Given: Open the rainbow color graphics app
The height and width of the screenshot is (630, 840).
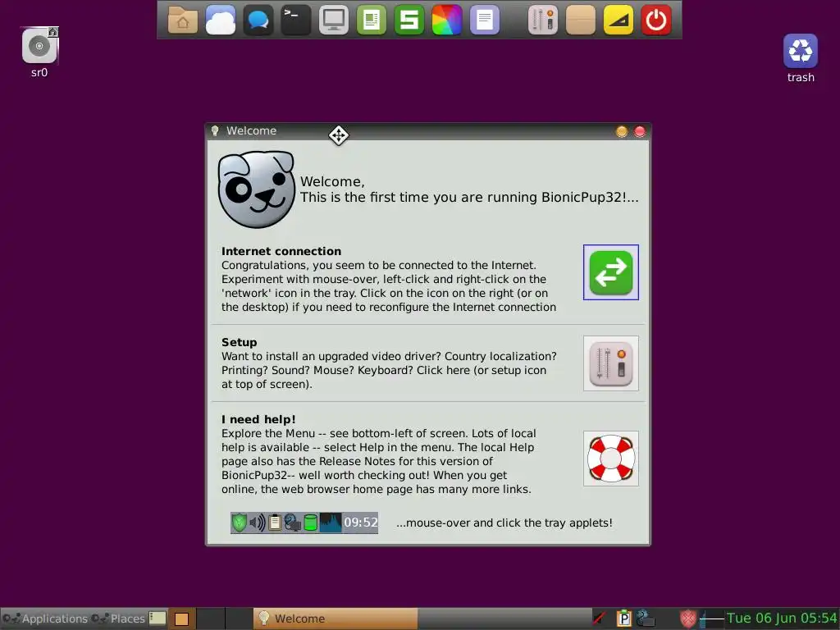Looking at the screenshot, I should [447, 20].
